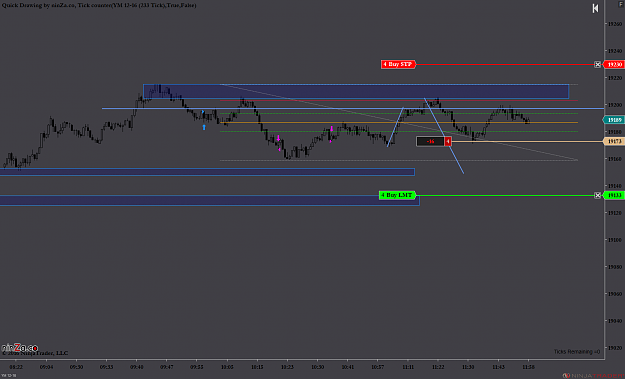
Task: Click the 10:41 time axis label
Action: tap(348, 367)
